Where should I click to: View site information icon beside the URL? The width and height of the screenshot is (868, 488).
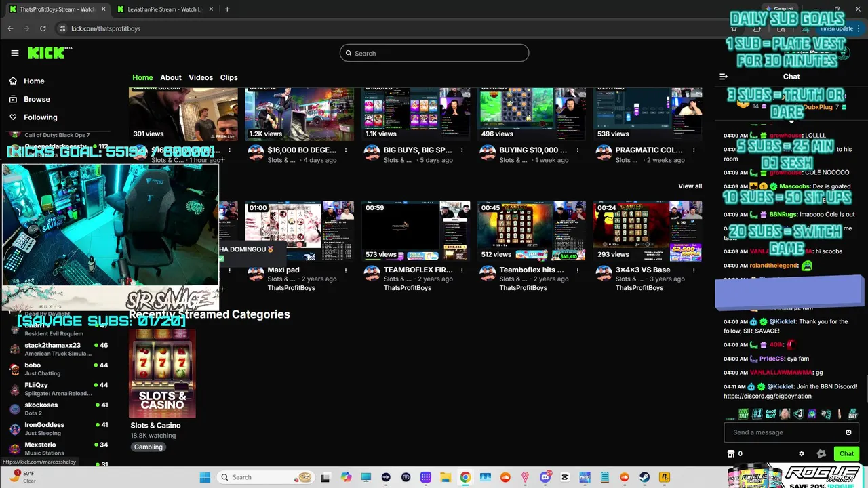point(62,28)
